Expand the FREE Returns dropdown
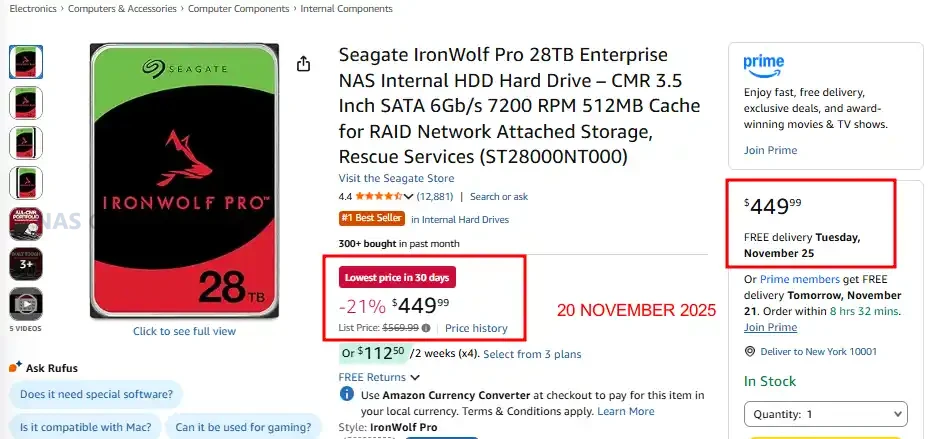928x439 pixels. [415, 377]
